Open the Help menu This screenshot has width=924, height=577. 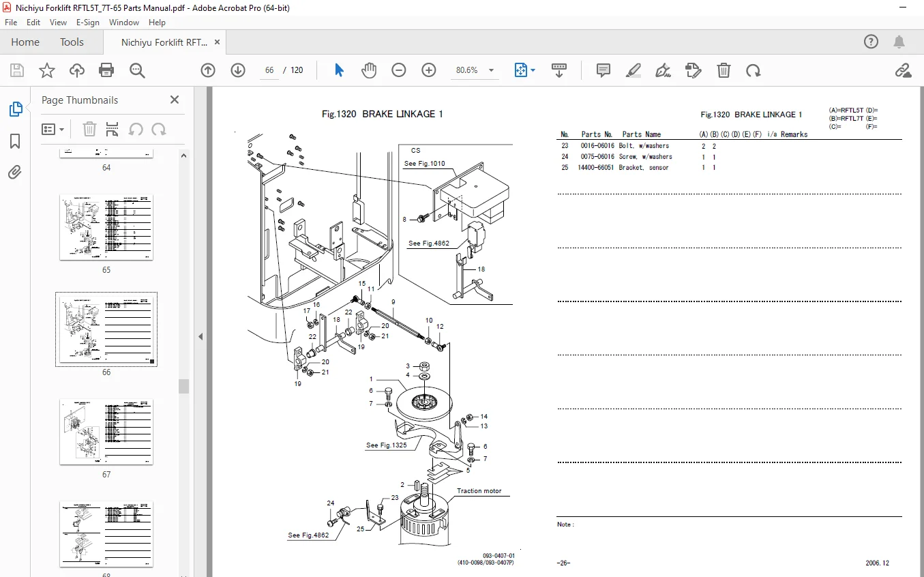click(x=157, y=23)
